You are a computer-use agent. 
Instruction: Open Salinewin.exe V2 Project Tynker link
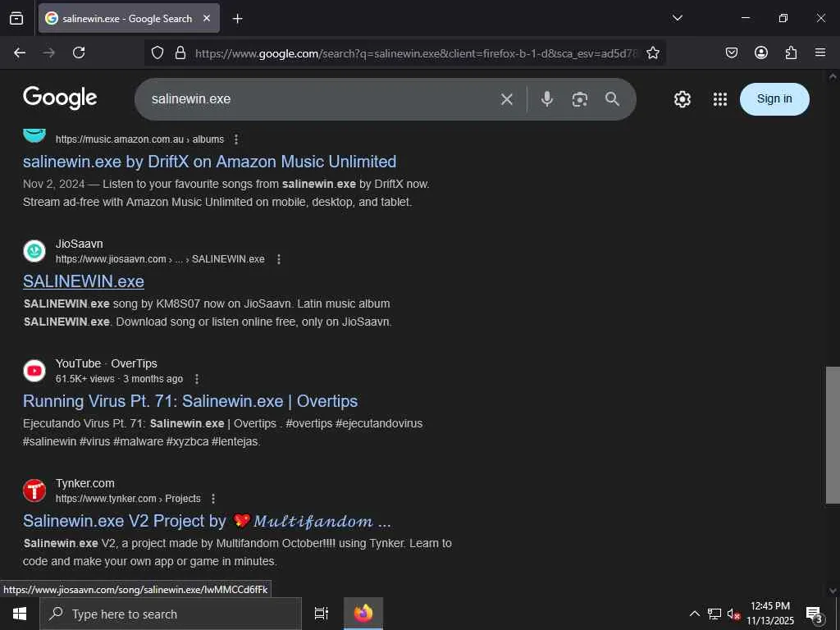(207, 521)
